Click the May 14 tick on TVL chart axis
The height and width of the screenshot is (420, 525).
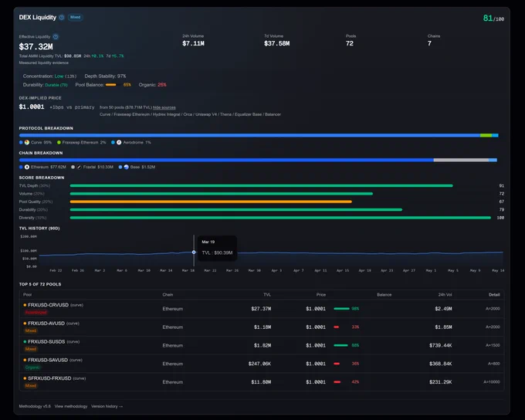498,270
